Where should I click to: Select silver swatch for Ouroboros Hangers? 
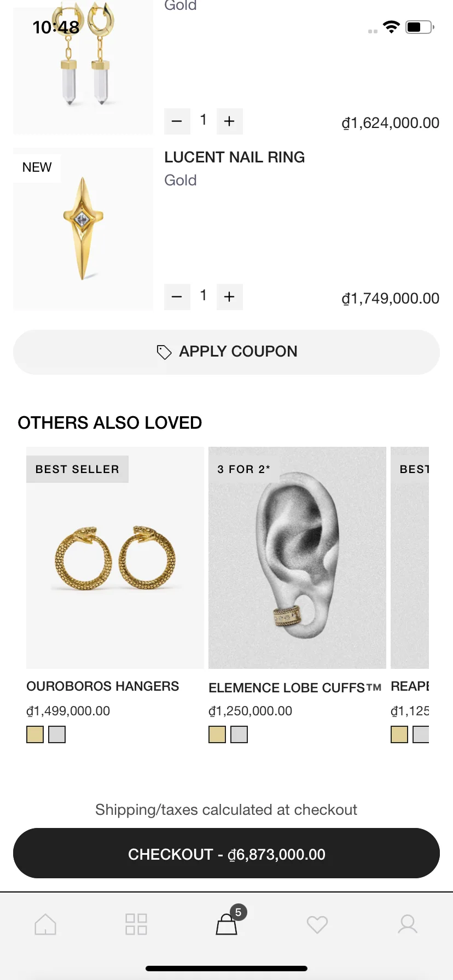pos(57,734)
